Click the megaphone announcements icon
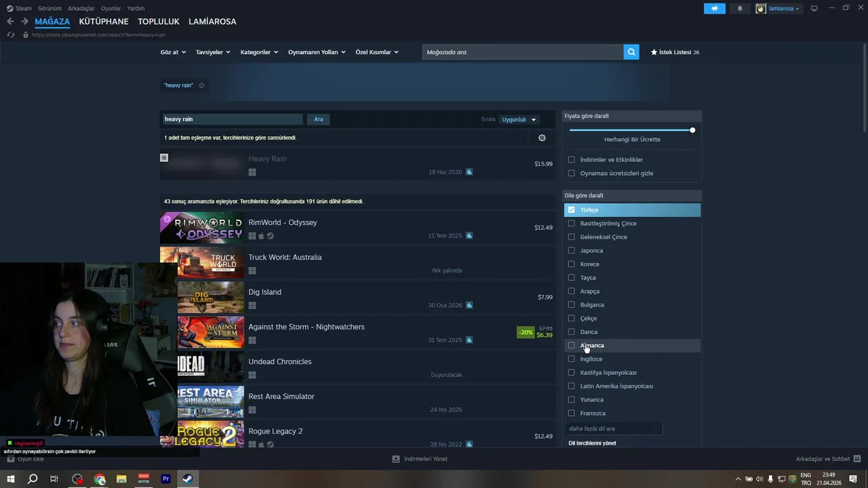The width and height of the screenshot is (868, 488). (715, 8)
